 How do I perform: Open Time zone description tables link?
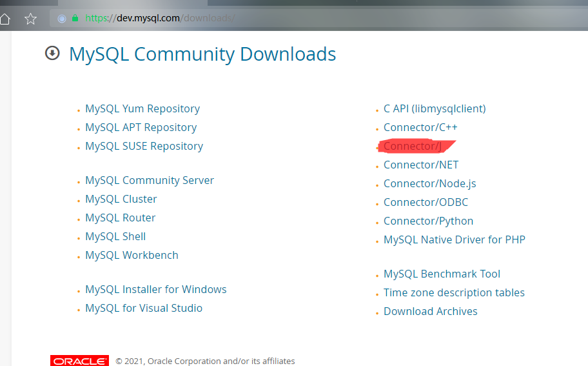pyautogui.click(x=454, y=293)
